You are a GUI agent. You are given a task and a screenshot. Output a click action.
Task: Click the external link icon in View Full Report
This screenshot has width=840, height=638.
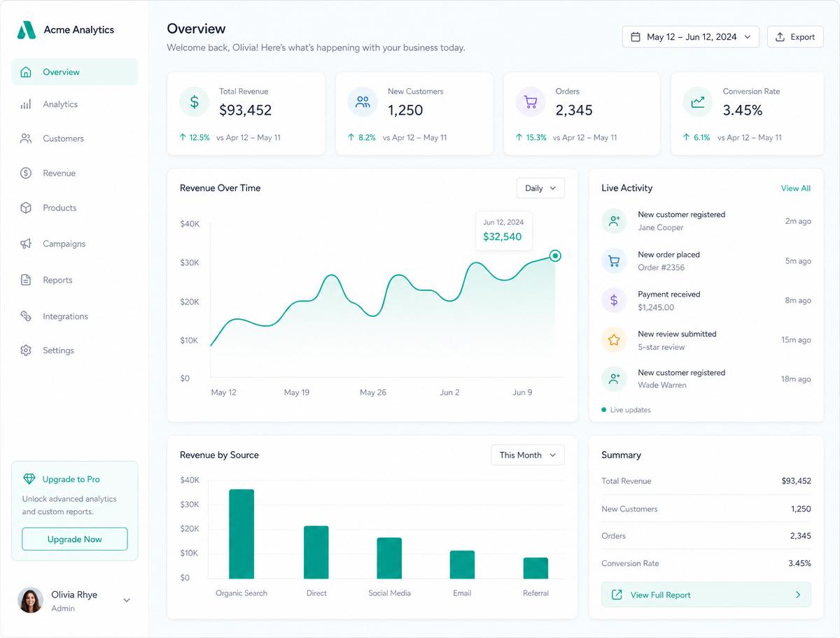click(617, 595)
